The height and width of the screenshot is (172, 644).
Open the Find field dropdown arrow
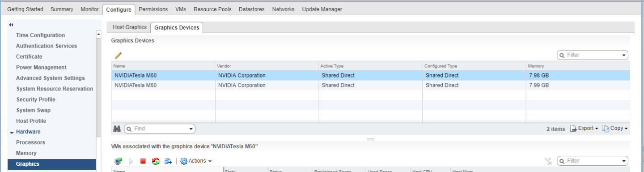pyautogui.click(x=191, y=129)
